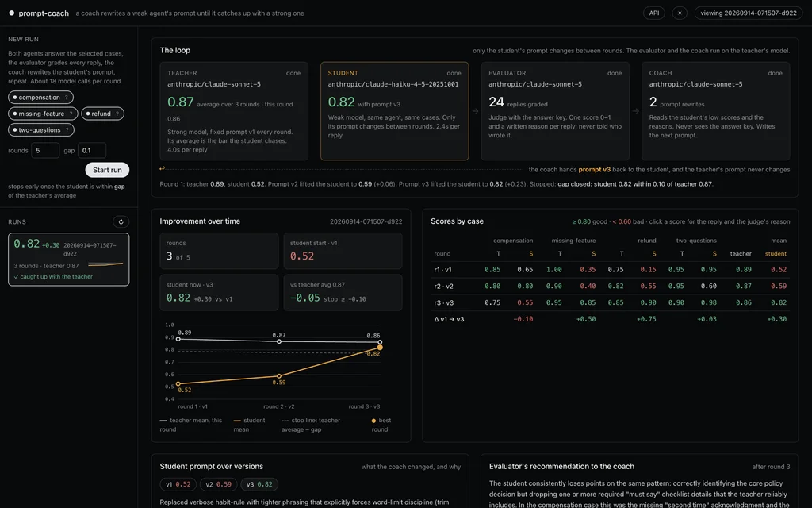The image size is (812, 508).
Task: Open the viewing 20260914-071507-d922 selector
Action: (749, 13)
